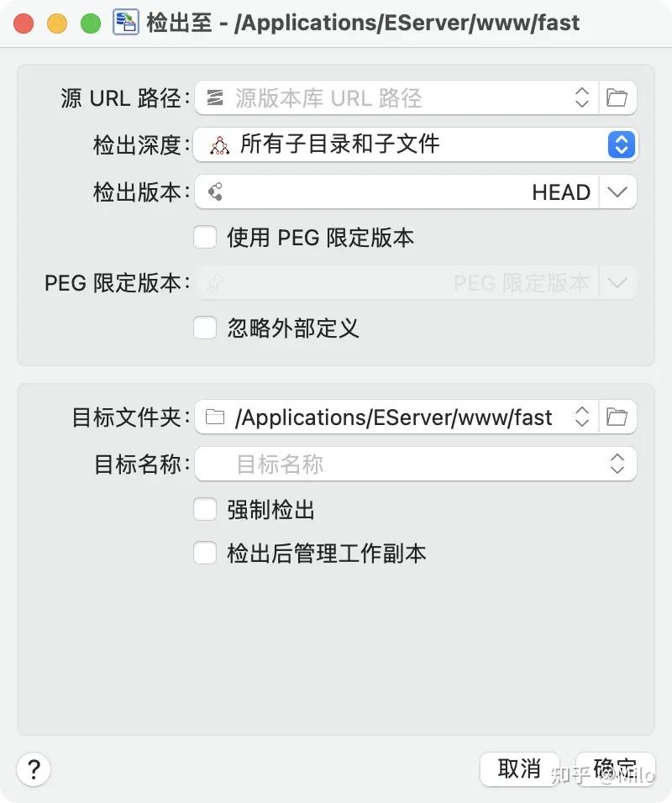This screenshot has height=803, width=672.
Task: Click the PEG star icon in PEG 限定版本 field
Action: (x=216, y=283)
